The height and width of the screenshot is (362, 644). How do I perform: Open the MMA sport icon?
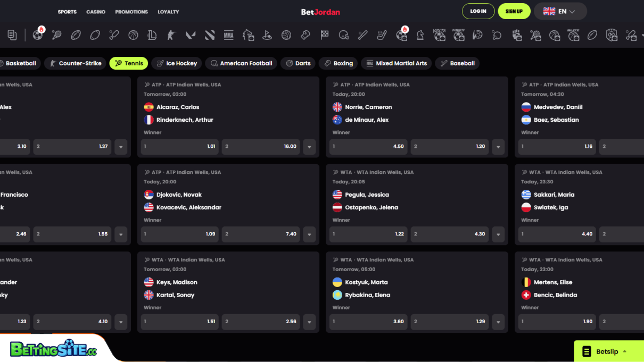pos(228,35)
